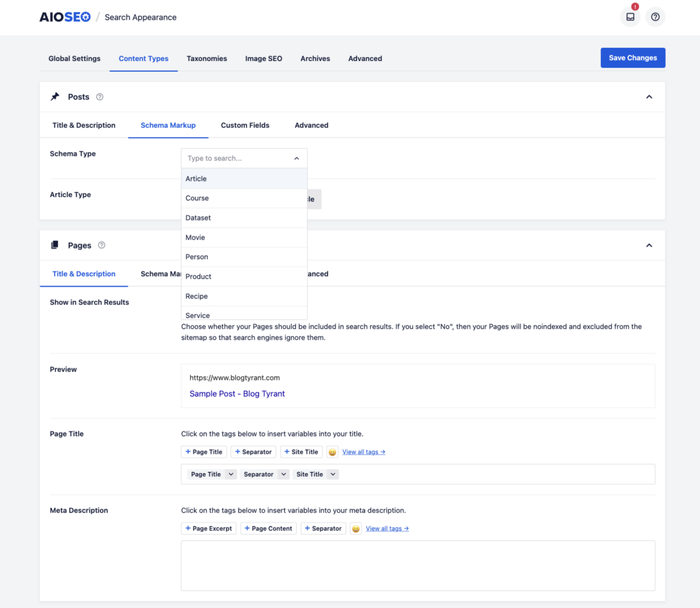The image size is (700, 608).
Task: Click the Save Changes button
Action: [632, 57]
